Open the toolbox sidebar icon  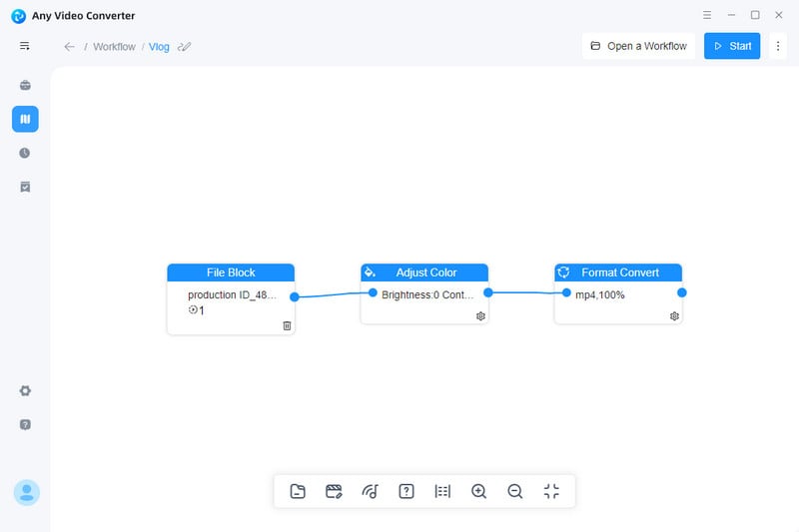[x=25, y=85]
